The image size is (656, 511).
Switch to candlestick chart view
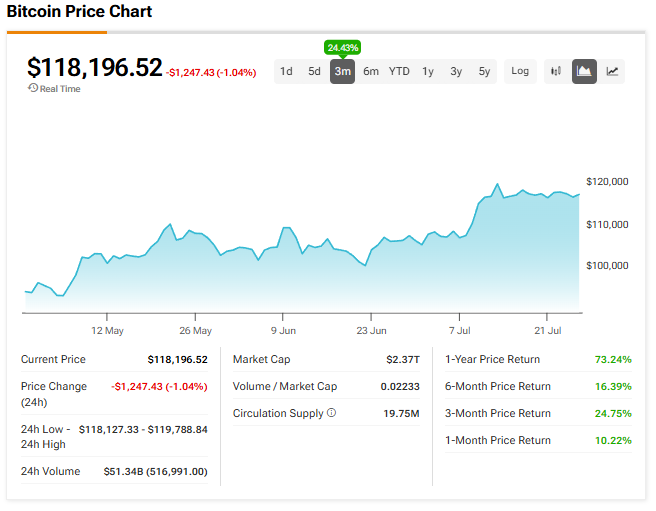555,71
